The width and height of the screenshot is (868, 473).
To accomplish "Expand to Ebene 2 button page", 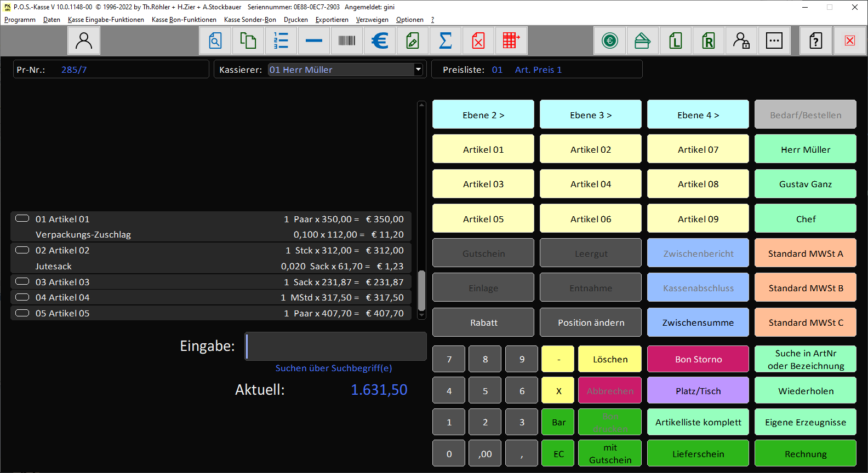I will point(483,115).
